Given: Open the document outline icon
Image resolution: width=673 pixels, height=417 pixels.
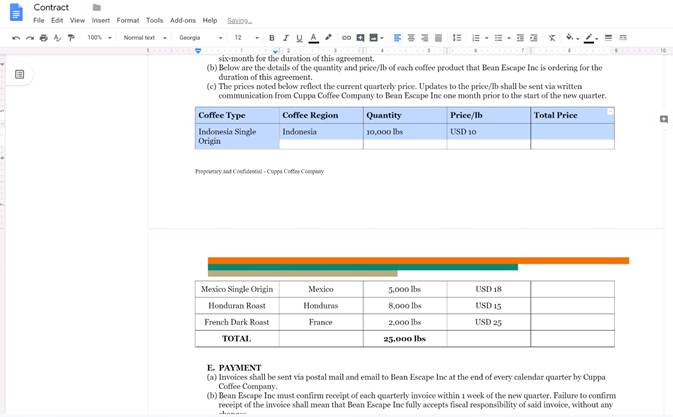Looking at the screenshot, I should click(x=19, y=74).
